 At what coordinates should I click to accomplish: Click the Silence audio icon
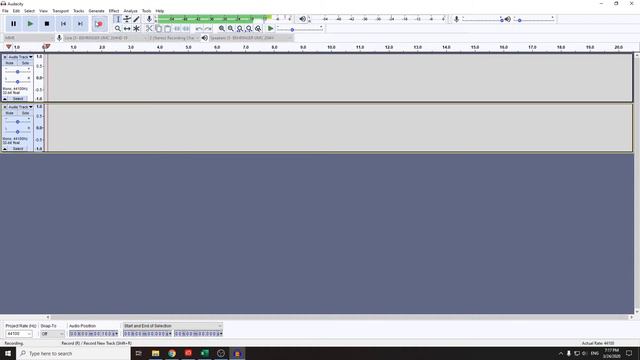click(186, 29)
